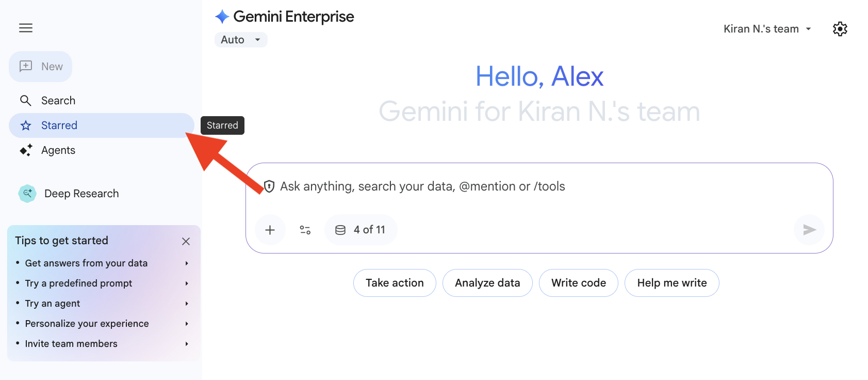The width and height of the screenshot is (868, 380).
Task: Click the Gemini Enterprise sparkle logo
Action: click(x=222, y=16)
